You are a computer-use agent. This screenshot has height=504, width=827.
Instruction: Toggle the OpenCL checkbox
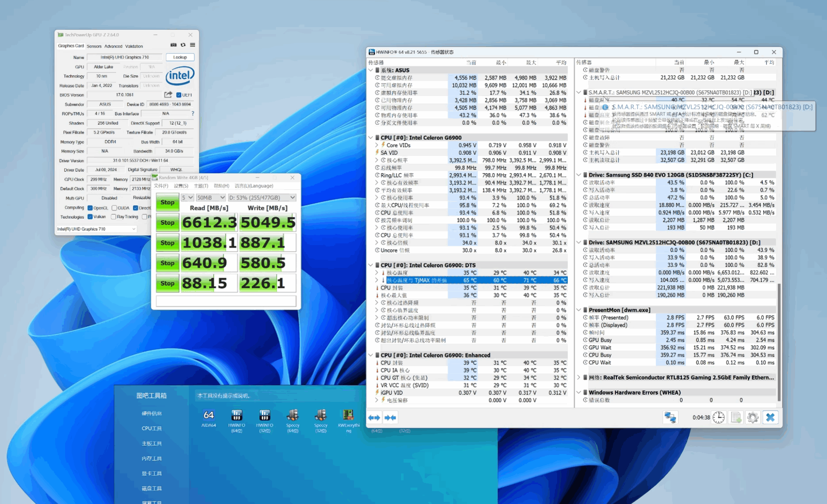click(90, 208)
